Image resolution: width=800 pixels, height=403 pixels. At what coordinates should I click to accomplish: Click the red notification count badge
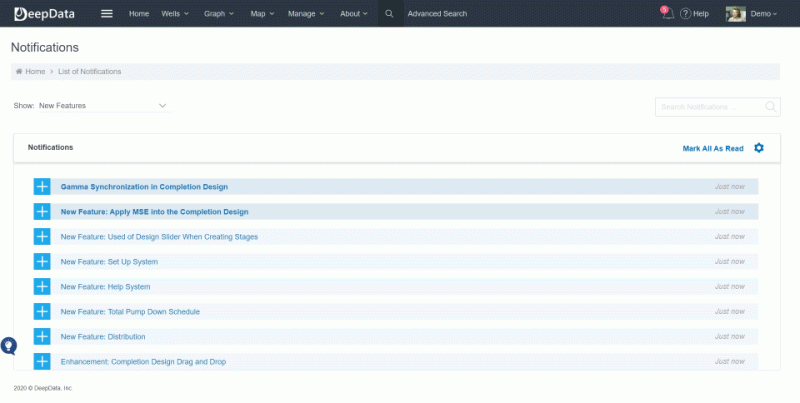(x=664, y=10)
